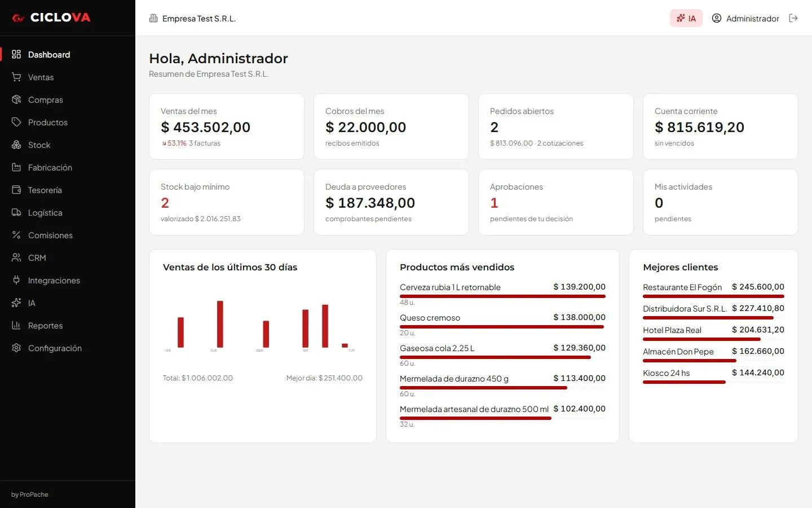The width and height of the screenshot is (812, 508).
Task: Click the building icon beside Empresa Test
Action: point(153,18)
